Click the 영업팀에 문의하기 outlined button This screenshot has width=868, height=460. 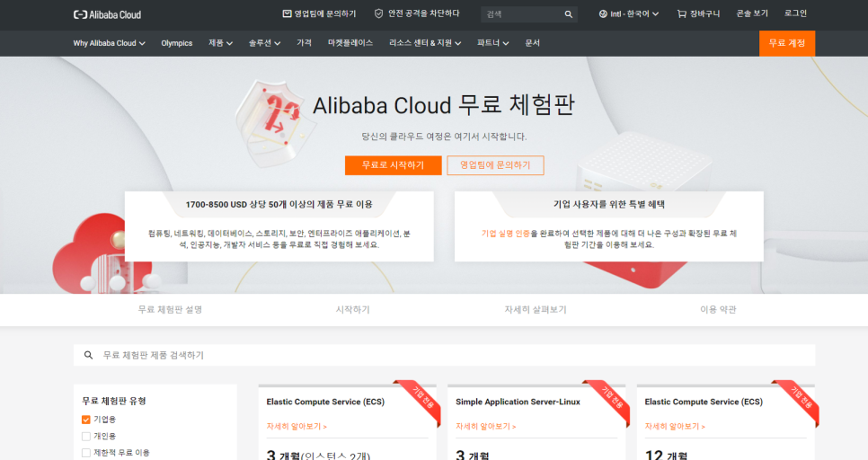pyautogui.click(x=495, y=165)
